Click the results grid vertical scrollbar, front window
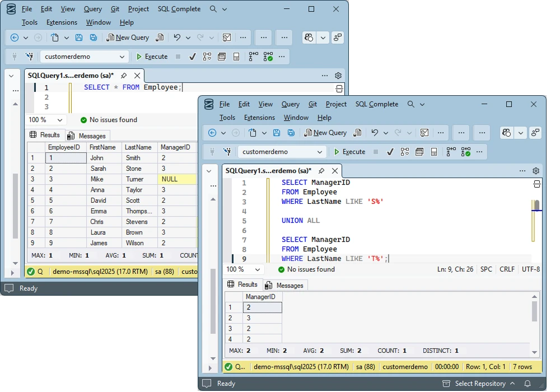Image resolution: width=560 pixels, height=392 pixels. point(534,311)
